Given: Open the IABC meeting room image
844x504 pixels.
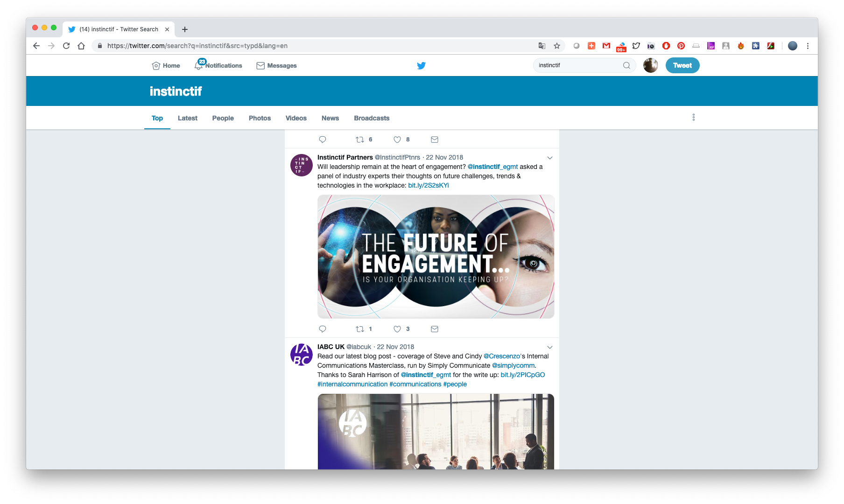Looking at the screenshot, I should (x=436, y=432).
